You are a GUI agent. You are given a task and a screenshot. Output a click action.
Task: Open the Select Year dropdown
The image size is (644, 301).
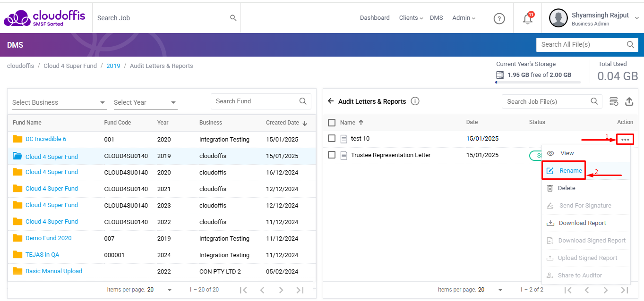146,102
